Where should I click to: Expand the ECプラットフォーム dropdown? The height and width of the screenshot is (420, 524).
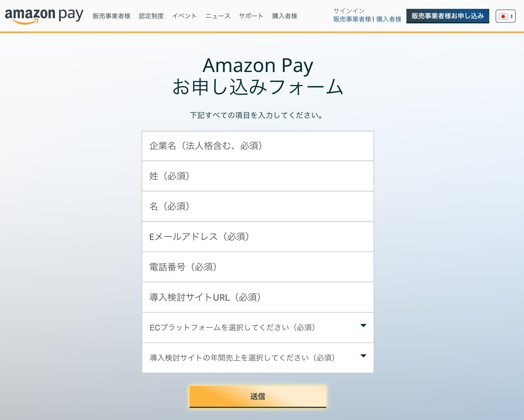(x=258, y=328)
